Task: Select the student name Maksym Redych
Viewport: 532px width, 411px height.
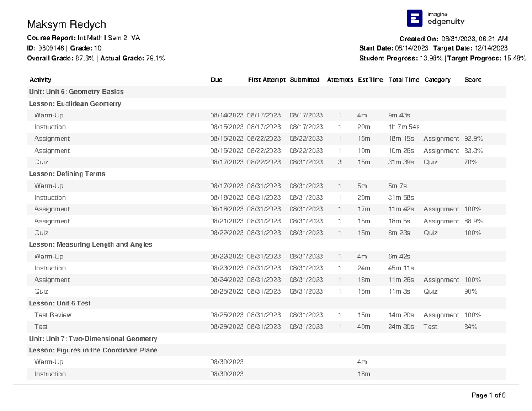Action: (x=66, y=24)
